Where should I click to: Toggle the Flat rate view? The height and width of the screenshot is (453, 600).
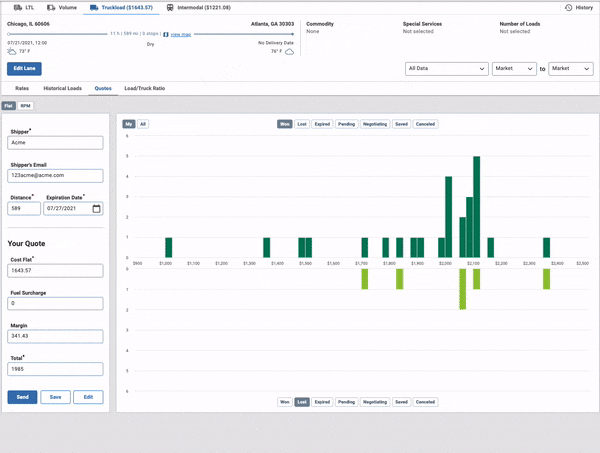point(8,106)
